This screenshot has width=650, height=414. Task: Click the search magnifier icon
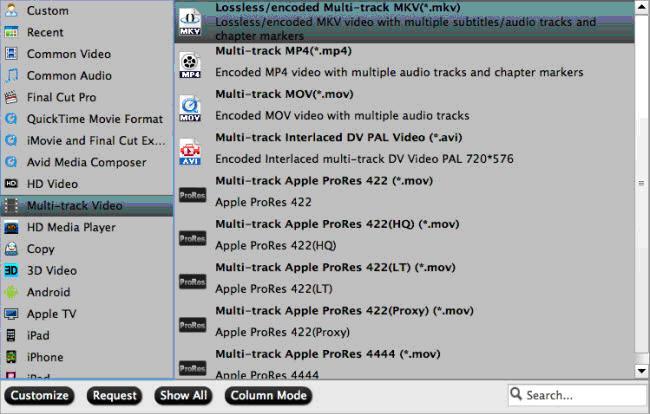click(x=516, y=394)
